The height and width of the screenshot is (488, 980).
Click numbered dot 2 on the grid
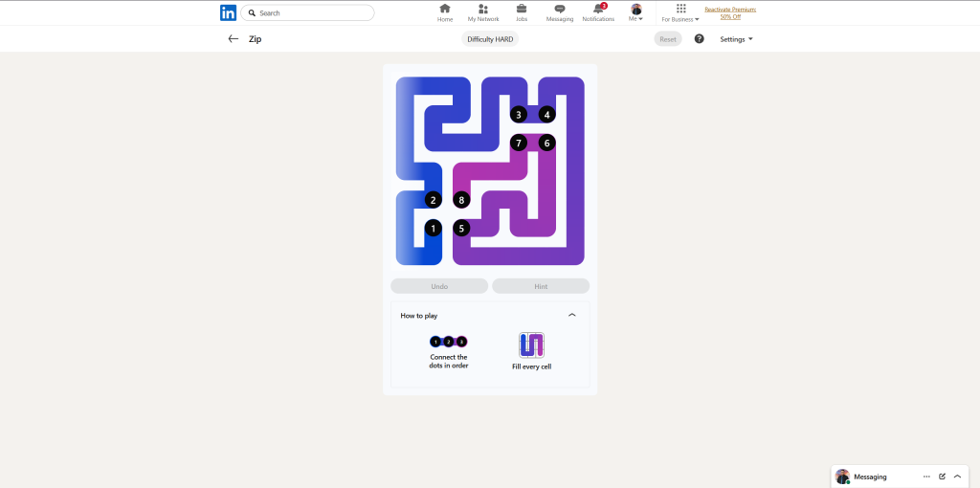coord(434,200)
